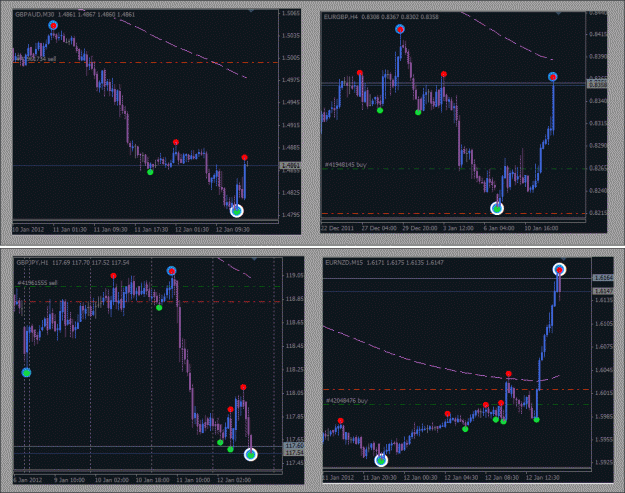Click red dot near 1.4885 level on GBPAUD
Image resolution: width=625 pixels, height=493 pixels.
[x=176, y=142]
